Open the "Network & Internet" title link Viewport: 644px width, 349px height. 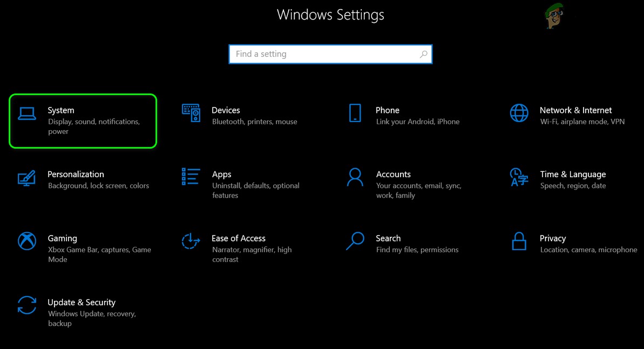(x=575, y=110)
